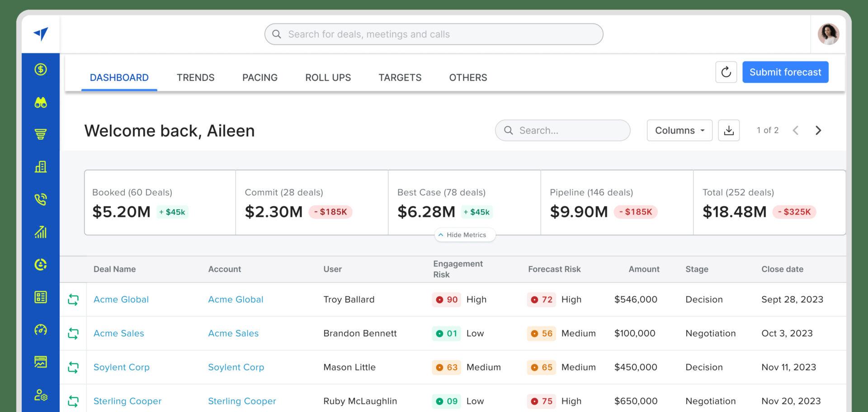
Task: Collapse metrics using the Hide Metrics toggle
Action: pos(464,234)
